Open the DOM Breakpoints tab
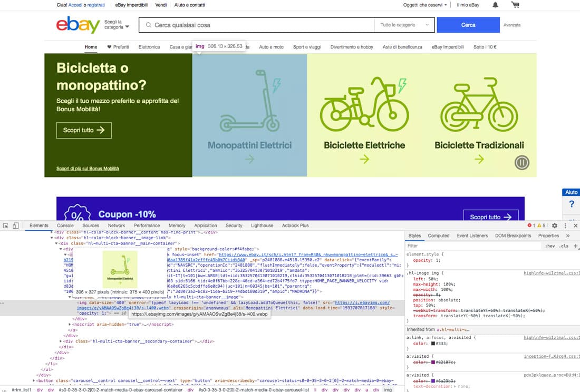The width and height of the screenshot is (580, 392). (513, 236)
